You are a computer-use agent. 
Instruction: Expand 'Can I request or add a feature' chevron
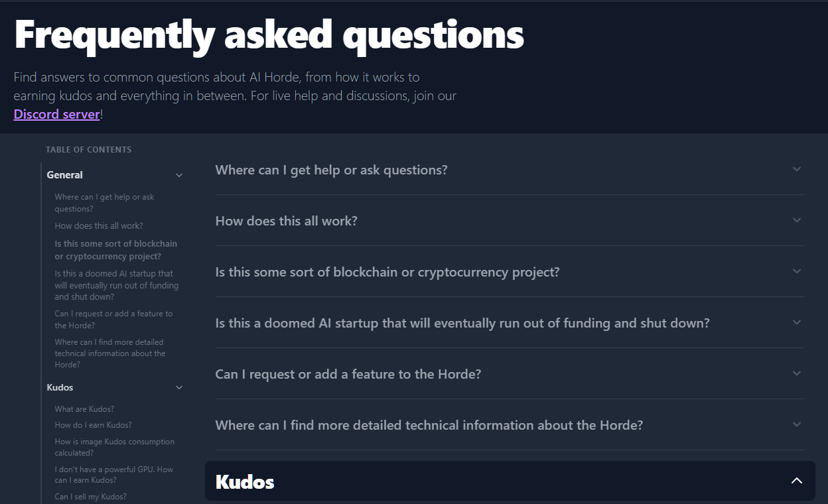coord(797,373)
